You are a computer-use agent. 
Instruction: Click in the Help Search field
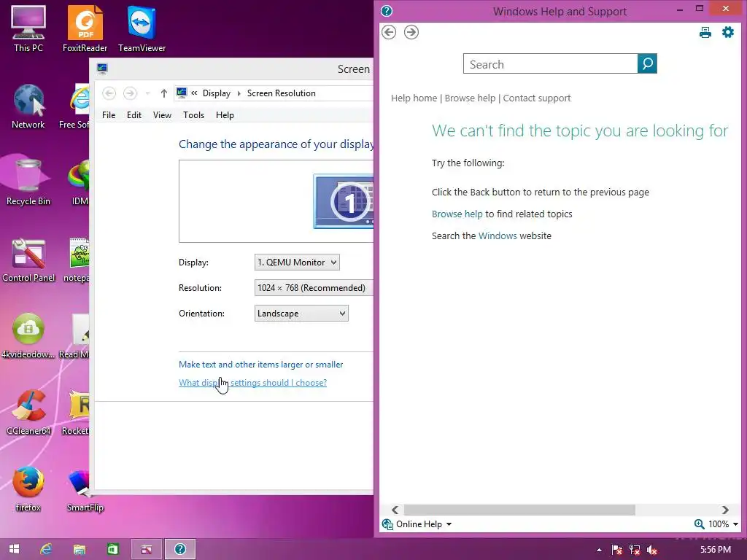coord(550,64)
